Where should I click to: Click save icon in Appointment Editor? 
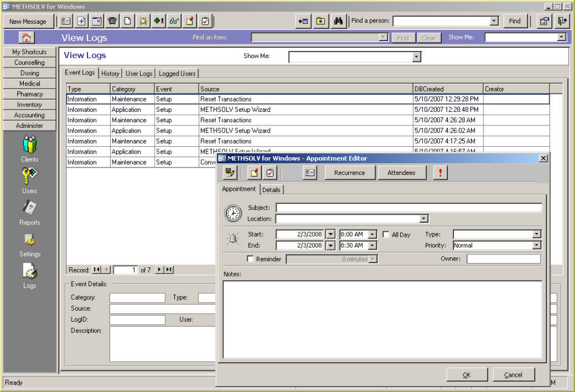[230, 172]
